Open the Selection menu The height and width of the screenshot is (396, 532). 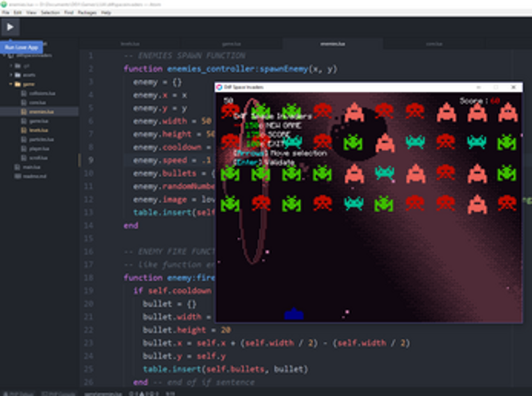coord(51,13)
